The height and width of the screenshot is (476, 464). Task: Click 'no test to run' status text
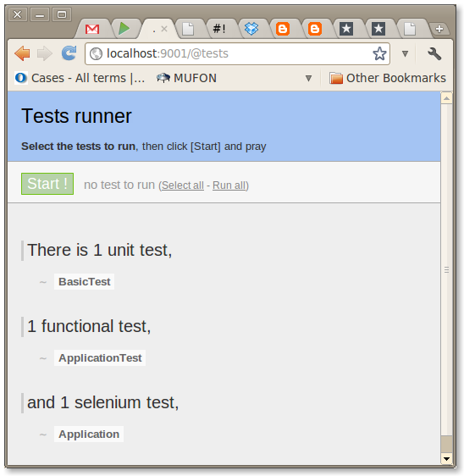[119, 185]
